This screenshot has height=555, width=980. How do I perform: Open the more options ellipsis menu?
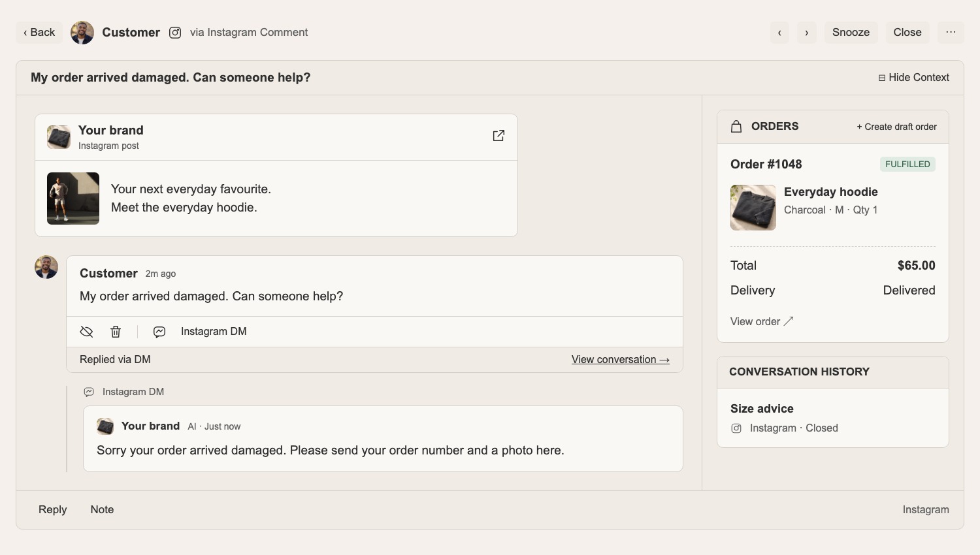point(951,33)
